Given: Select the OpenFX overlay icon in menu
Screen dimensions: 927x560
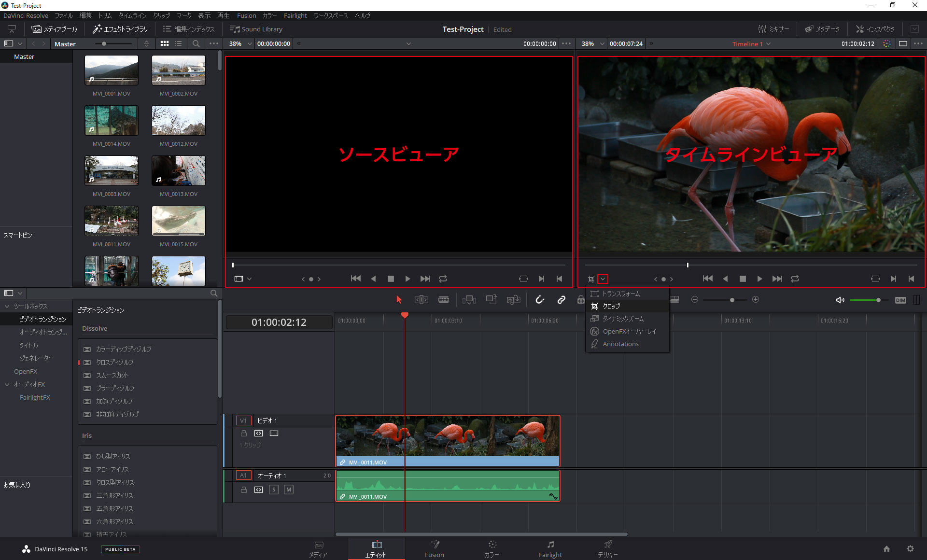Looking at the screenshot, I should 595,331.
